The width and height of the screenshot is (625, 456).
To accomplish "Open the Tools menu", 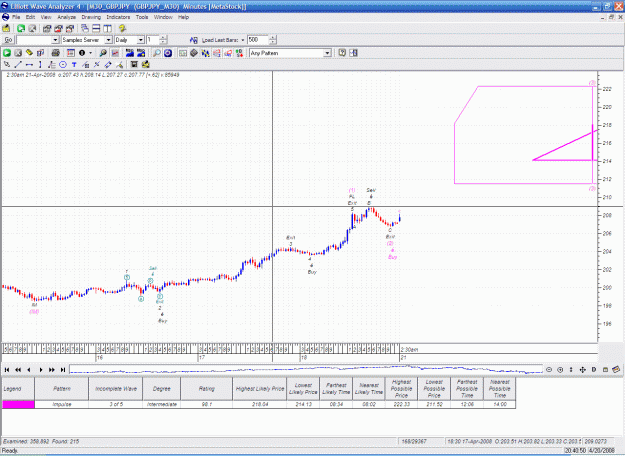I will (x=142, y=17).
